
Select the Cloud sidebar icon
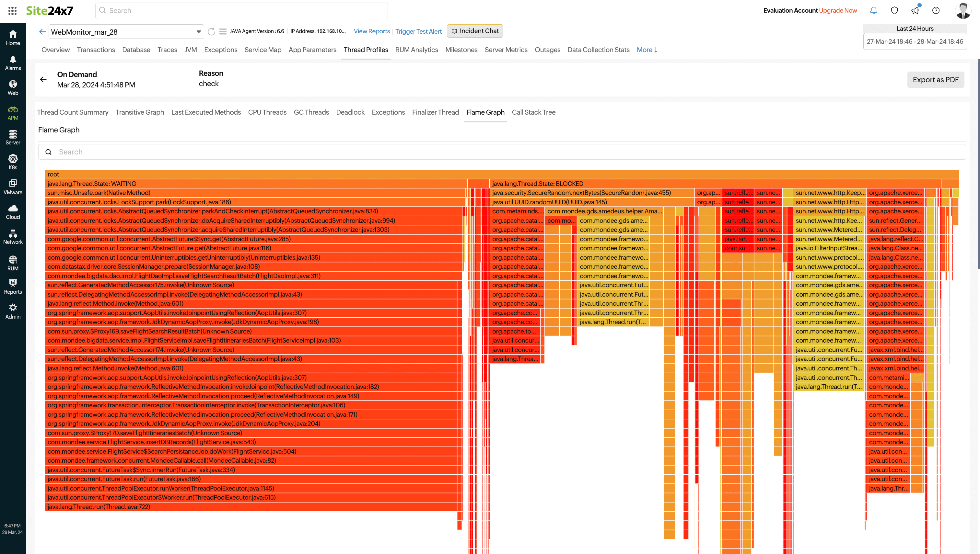point(13,211)
